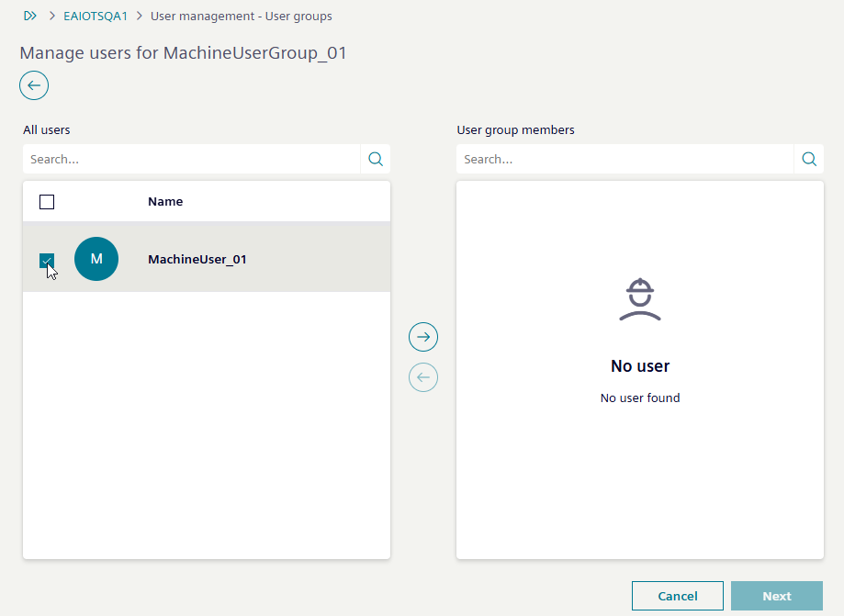Focus the All users search field
The width and height of the screenshot is (844, 616).
point(191,159)
